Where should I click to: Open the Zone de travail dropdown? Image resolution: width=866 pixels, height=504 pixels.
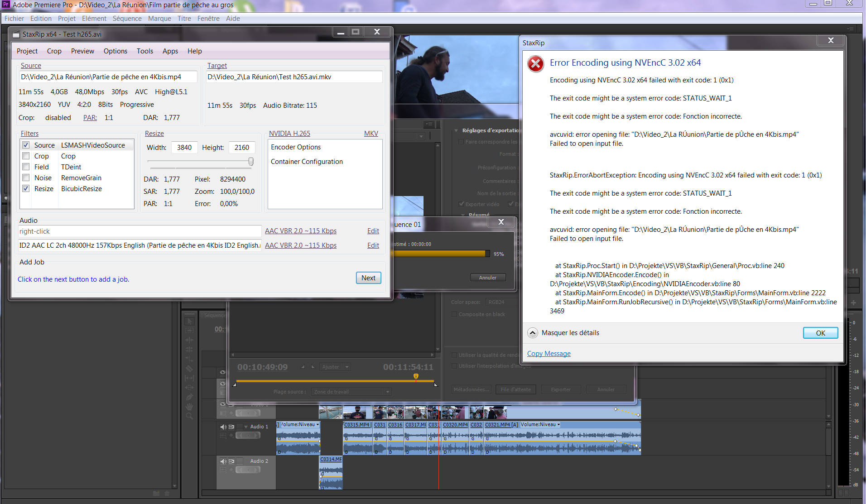(x=351, y=392)
